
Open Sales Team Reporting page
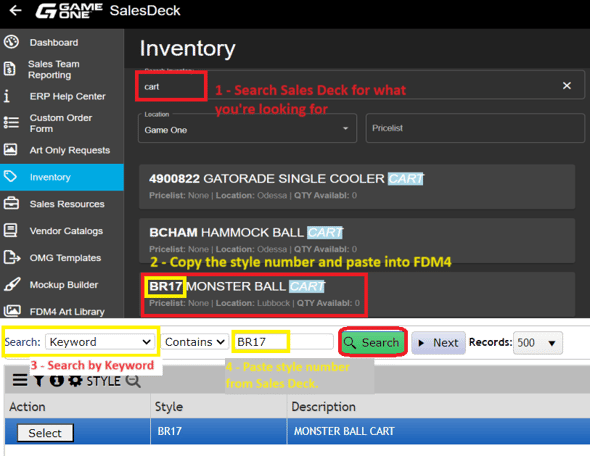tap(53, 69)
